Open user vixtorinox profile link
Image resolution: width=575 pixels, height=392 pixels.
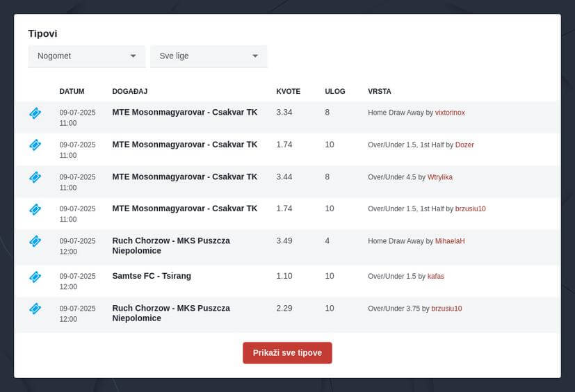(x=450, y=113)
